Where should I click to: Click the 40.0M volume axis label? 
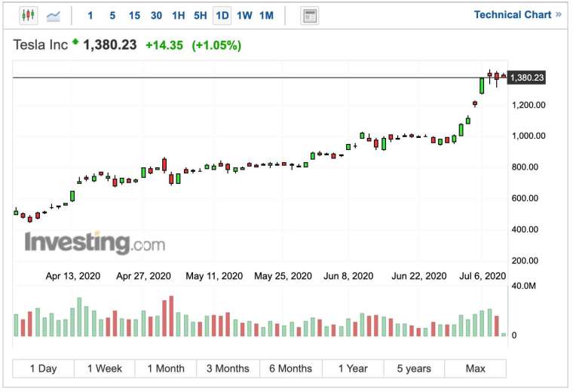pyautogui.click(x=523, y=286)
